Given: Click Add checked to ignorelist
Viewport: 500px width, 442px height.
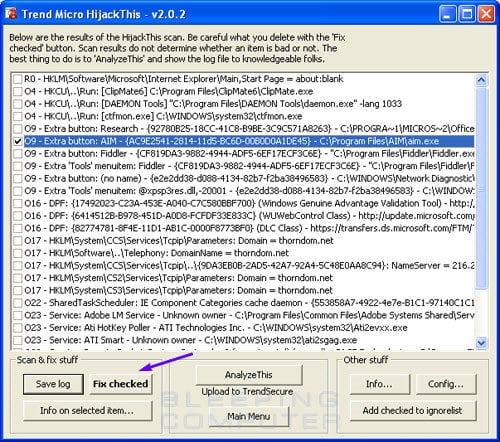Looking at the screenshot, I should point(413,411).
